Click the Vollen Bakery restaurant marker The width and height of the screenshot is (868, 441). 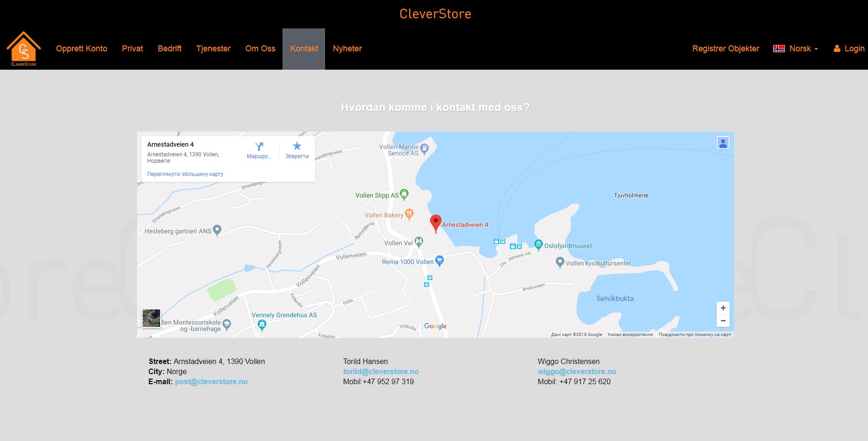(x=409, y=214)
